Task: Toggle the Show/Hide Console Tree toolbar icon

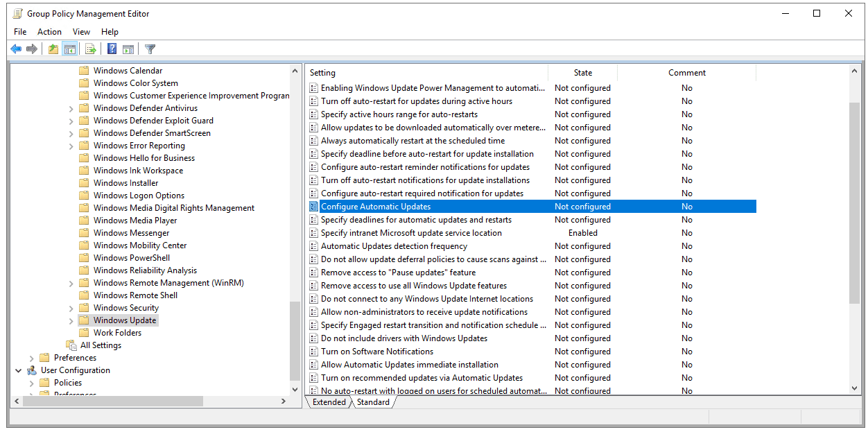Action: click(x=69, y=49)
